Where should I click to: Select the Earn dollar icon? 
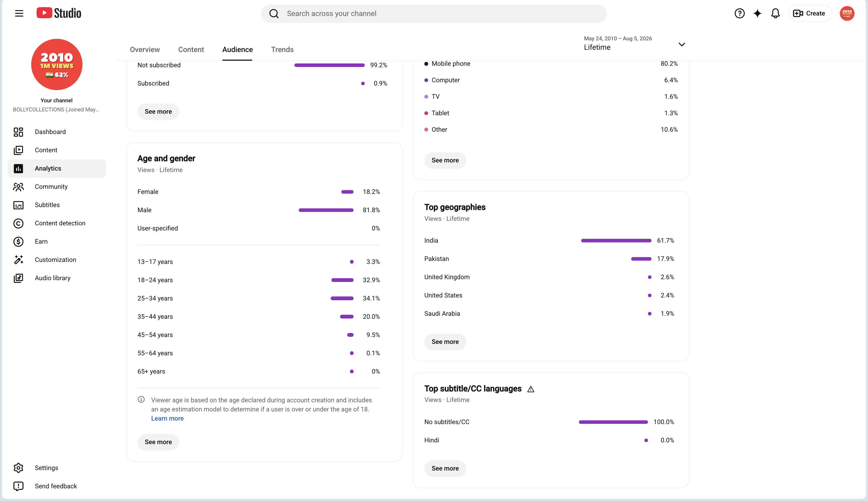tap(18, 242)
